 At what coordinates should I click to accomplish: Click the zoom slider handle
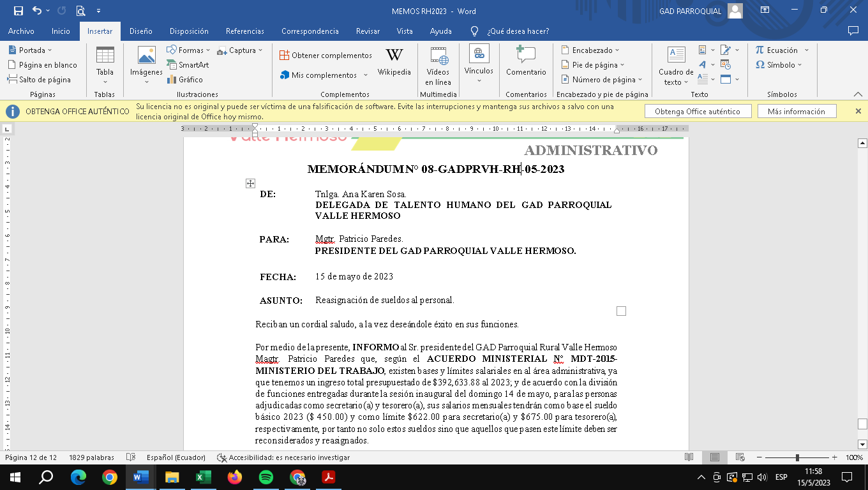pos(797,457)
